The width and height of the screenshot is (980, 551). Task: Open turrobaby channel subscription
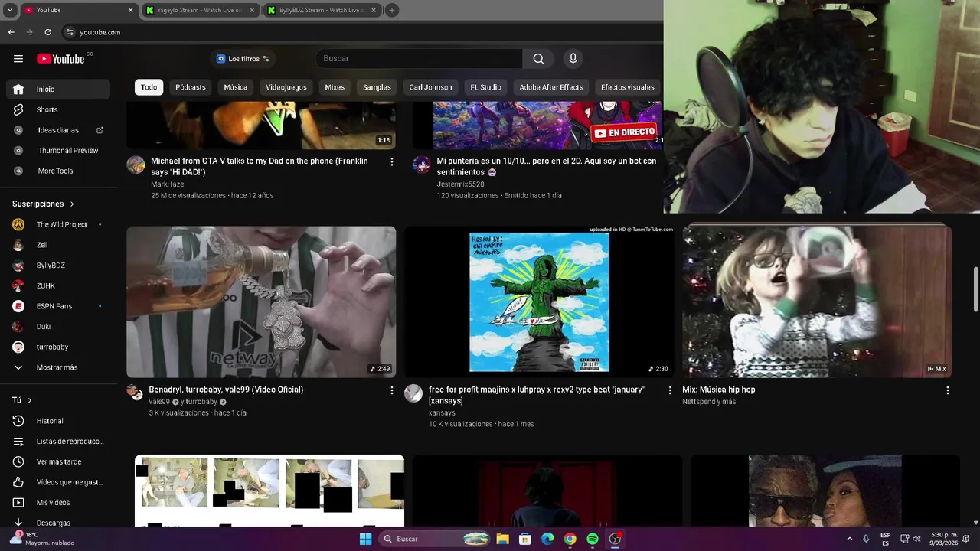(58, 347)
